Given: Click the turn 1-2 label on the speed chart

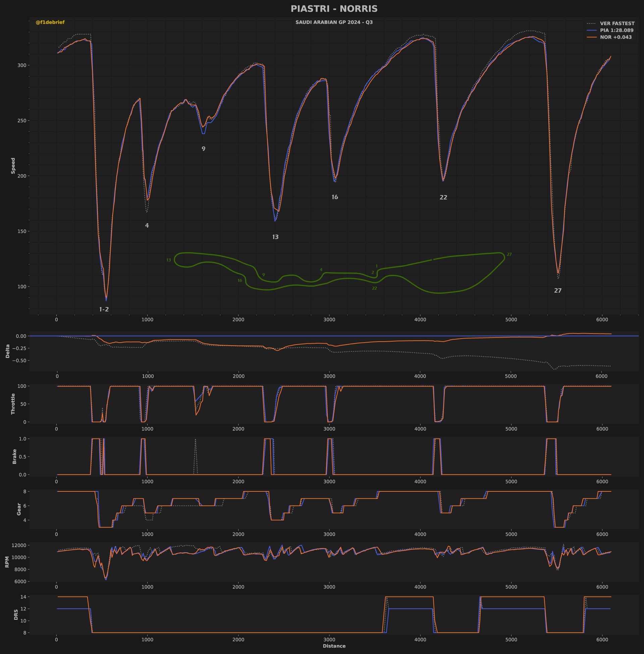Looking at the screenshot, I should pyautogui.click(x=104, y=310).
